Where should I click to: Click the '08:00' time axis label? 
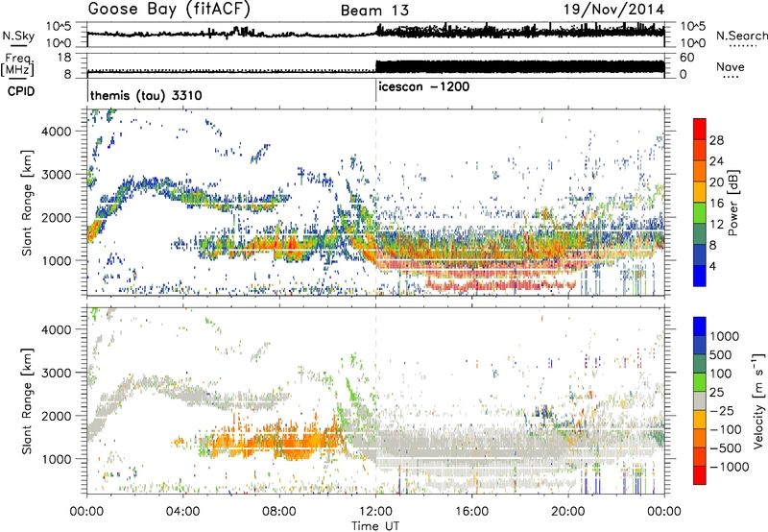[x=279, y=512]
